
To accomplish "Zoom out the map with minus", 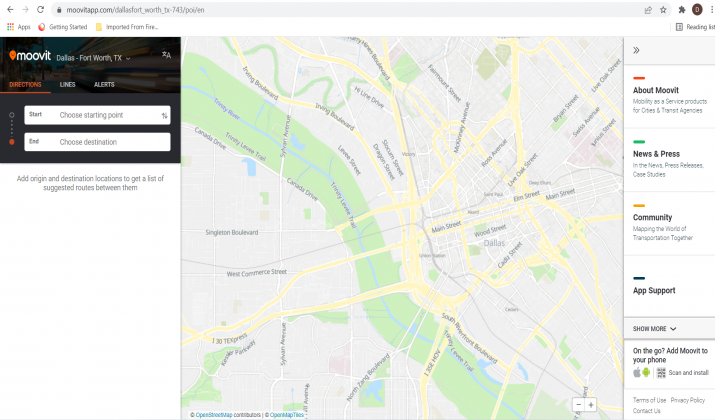I will tap(579, 404).
